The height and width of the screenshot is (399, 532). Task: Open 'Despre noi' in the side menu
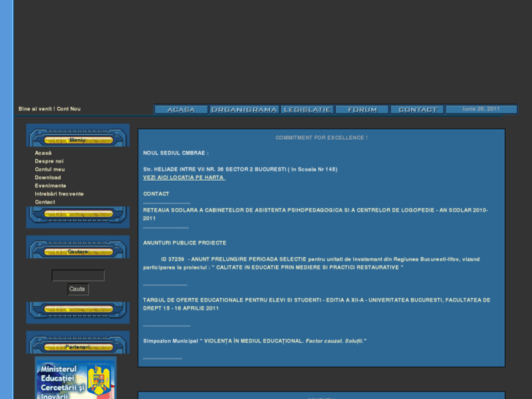49,161
